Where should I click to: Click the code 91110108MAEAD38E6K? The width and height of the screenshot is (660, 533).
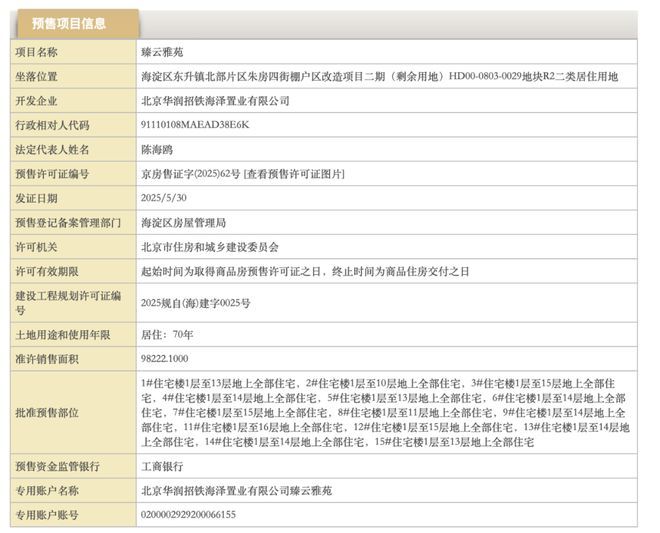194,125
